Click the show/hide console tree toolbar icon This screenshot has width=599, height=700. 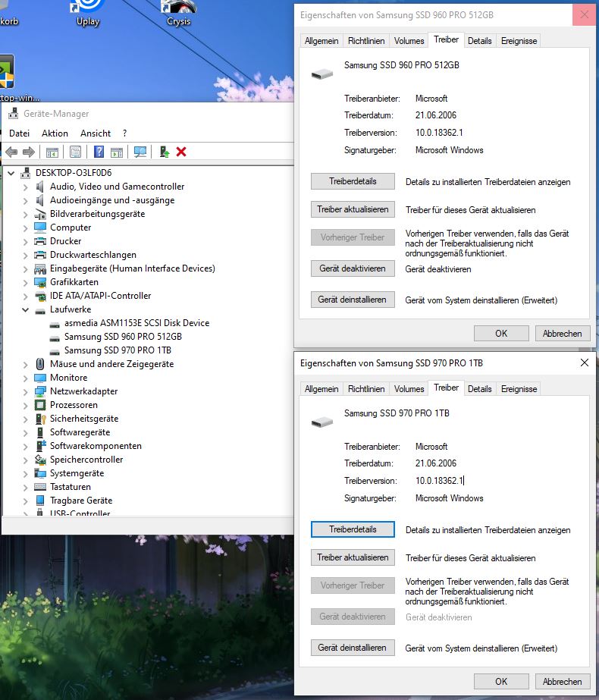pyautogui.click(x=52, y=152)
